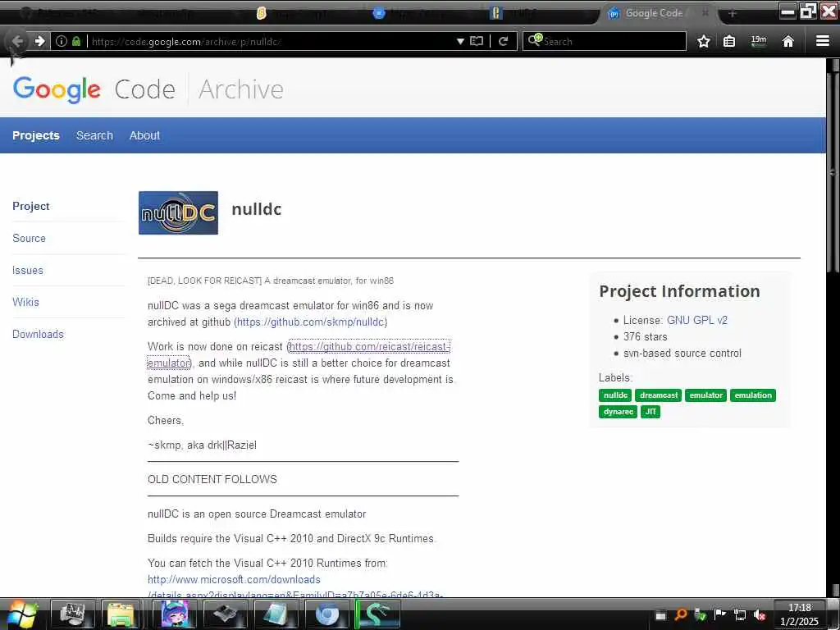Click the Google logo in header
Viewport: 840px width, 630px height.
click(x=57, y=89)
